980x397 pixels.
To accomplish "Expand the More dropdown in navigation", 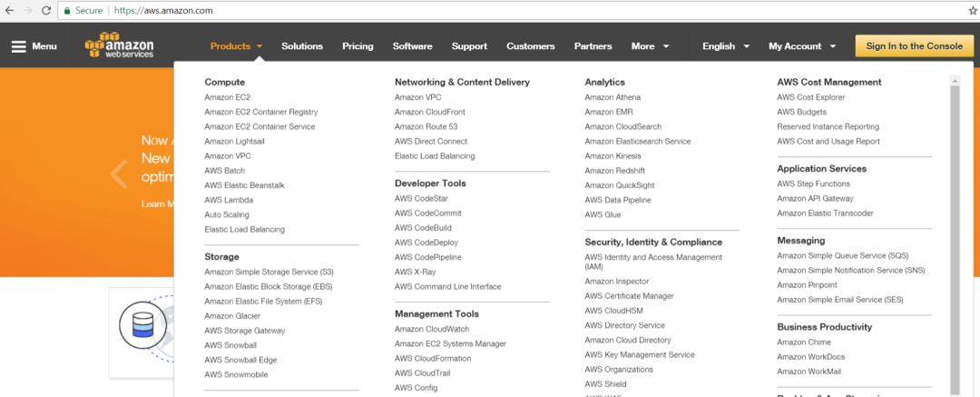I will click(650, 46).
